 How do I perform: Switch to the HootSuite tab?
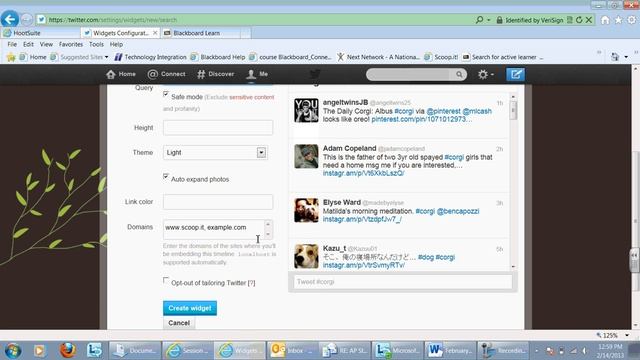pyautogui.click(x=40, y=33)
